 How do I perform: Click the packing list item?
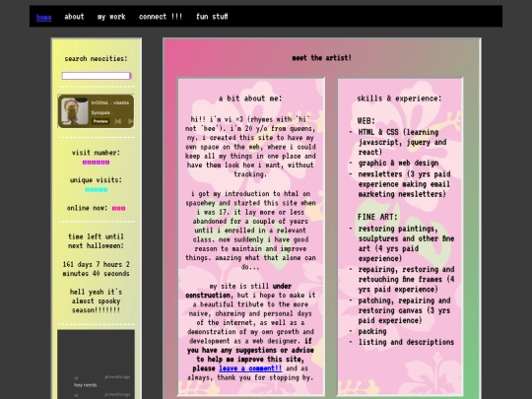pyautogui.click(x=372, y=331)
